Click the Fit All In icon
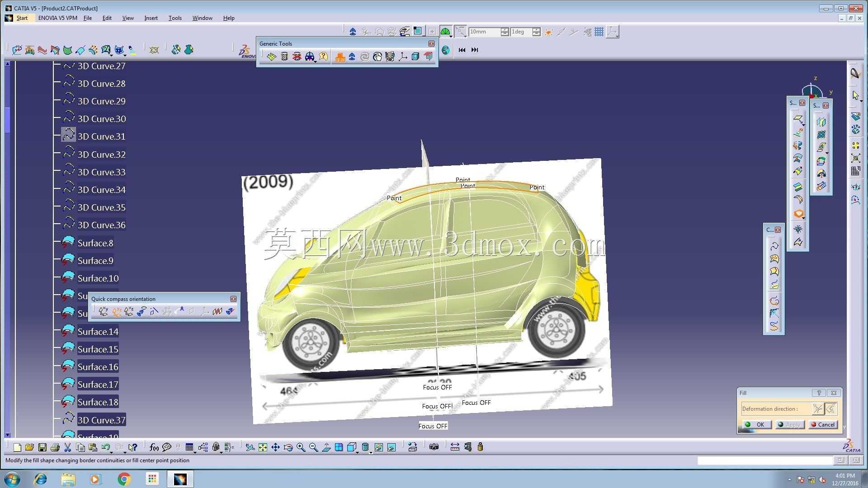The width and height of the screenshot is (868, 488). click(263, 447)
